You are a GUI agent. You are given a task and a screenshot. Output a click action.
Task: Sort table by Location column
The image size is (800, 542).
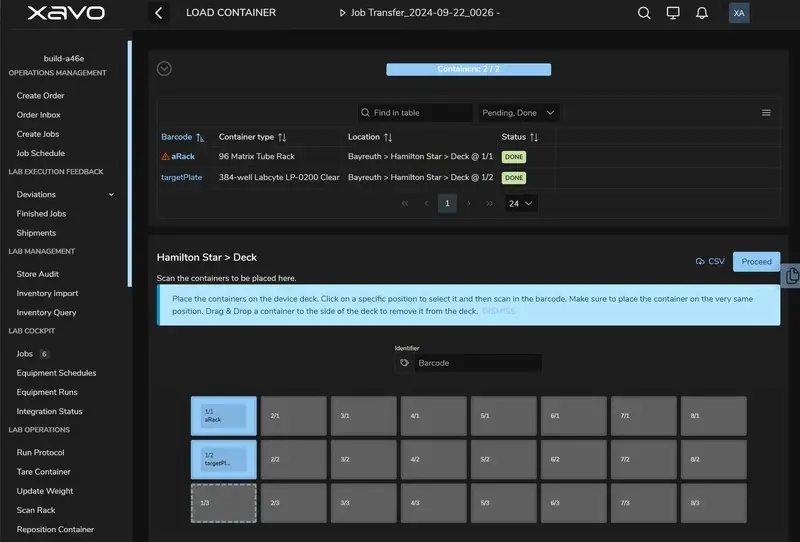(x=370, y=137)
